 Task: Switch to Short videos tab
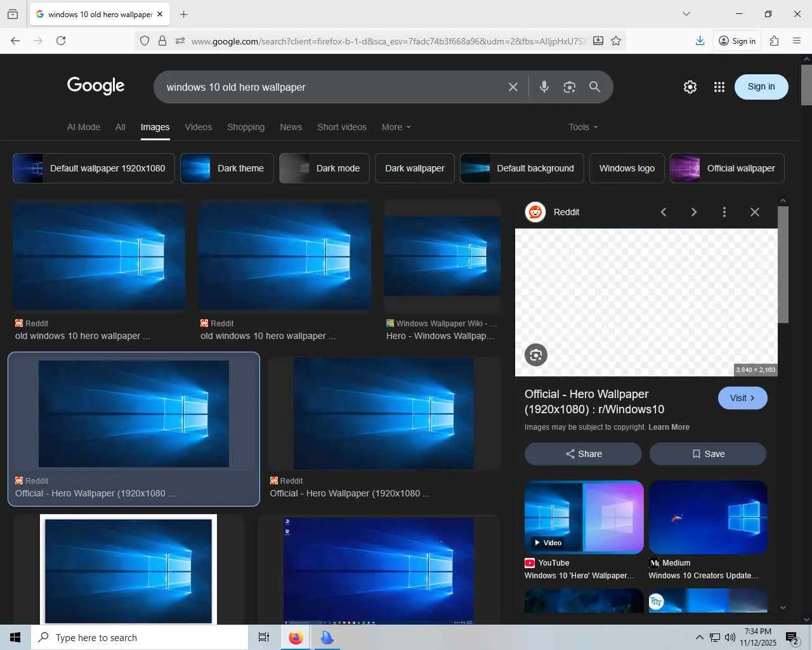tap(342, 127)
